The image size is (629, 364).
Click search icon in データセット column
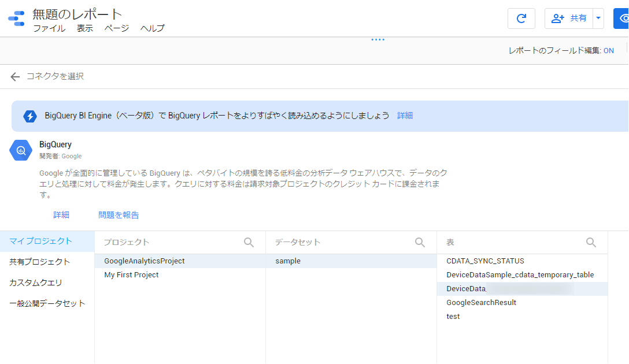click(x=420, y=243)
